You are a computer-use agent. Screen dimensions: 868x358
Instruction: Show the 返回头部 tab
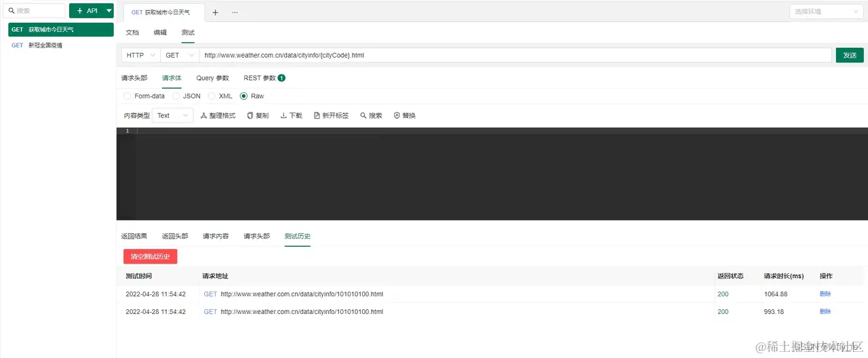click(175, 236)
